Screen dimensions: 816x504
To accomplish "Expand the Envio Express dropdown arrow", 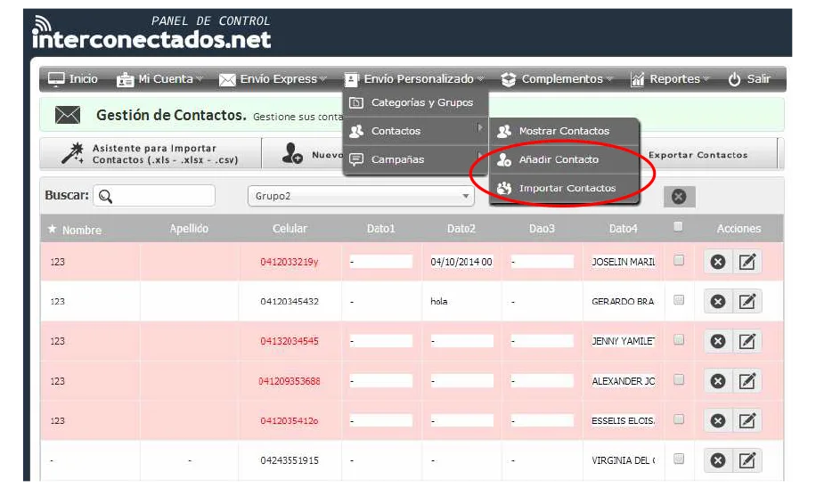I will pyautogui.click(x=323, y=79).
